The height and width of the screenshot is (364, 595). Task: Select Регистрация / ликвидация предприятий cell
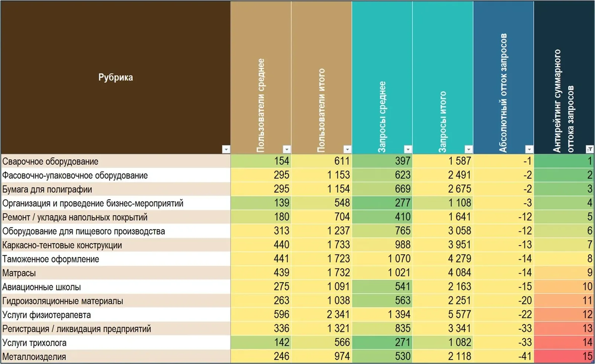pyautogui.click(x=116, y=329)
